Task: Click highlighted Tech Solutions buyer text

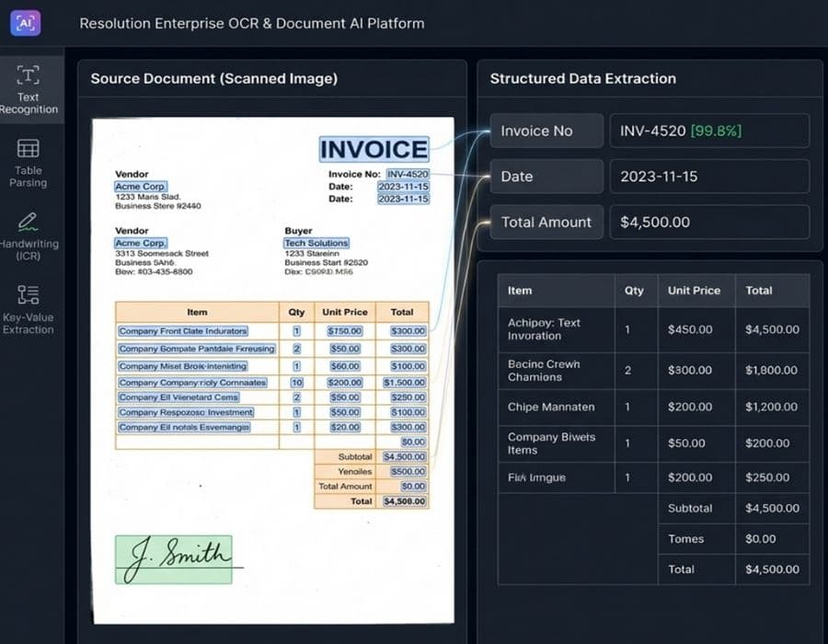Action: (x=316, y=243)
